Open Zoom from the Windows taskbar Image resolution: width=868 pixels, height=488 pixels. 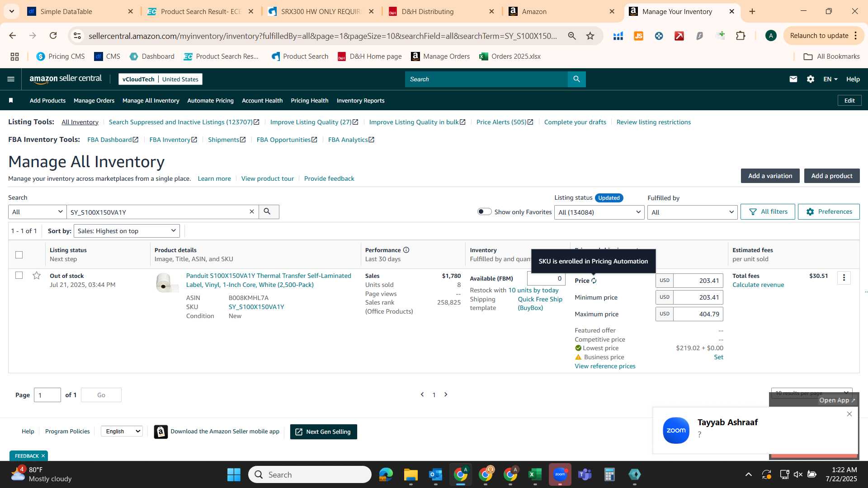[560, 474]
